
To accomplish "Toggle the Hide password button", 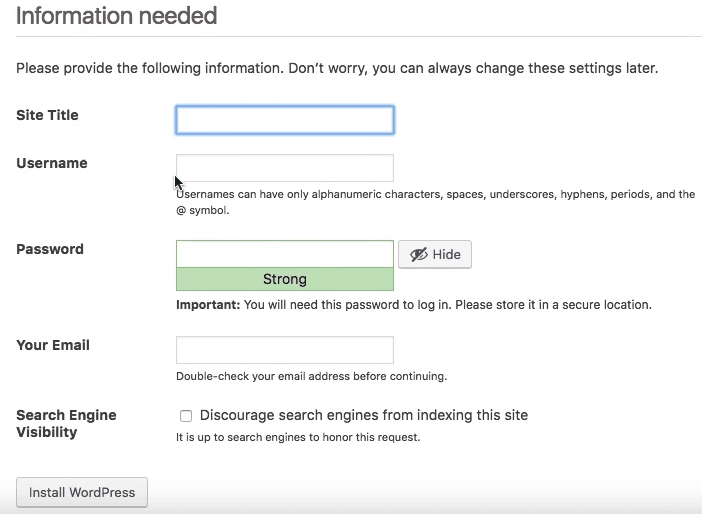I will point(435,254).
